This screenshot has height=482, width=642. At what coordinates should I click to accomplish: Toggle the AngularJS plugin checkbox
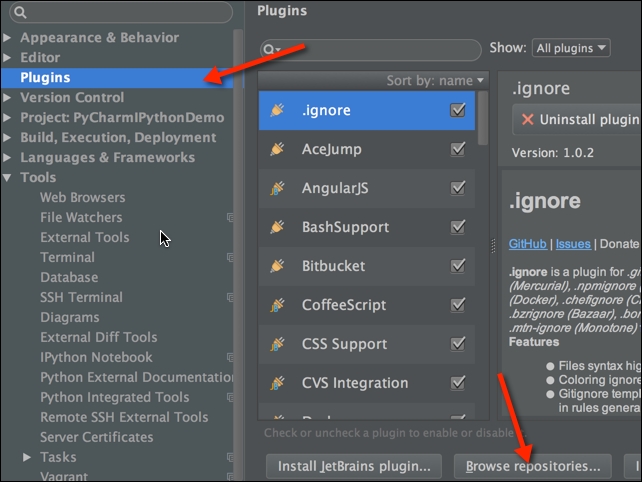coord(458,188)
